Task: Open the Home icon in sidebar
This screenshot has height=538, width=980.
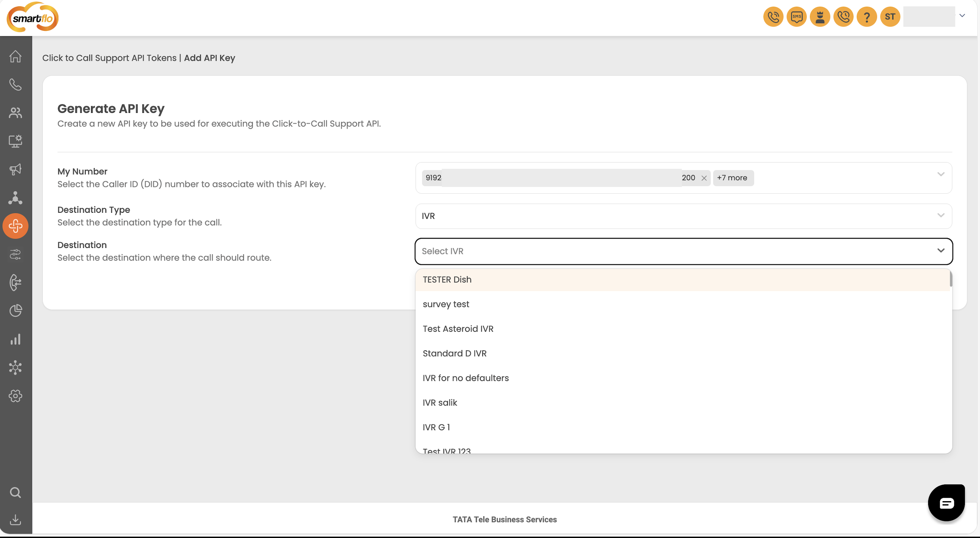Action: click(16, 56)
